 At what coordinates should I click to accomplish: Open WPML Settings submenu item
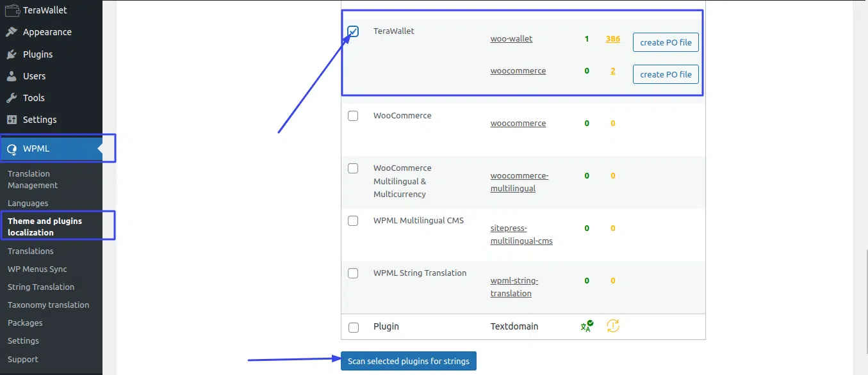pyautogui.click(x=23, y=340)
